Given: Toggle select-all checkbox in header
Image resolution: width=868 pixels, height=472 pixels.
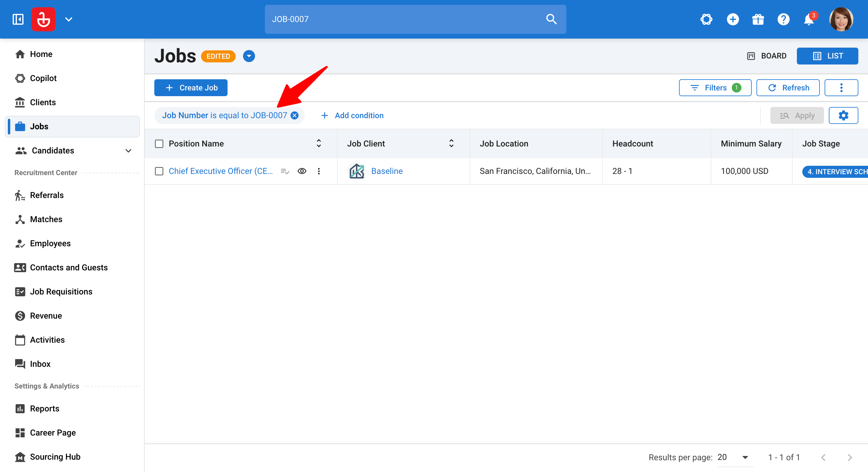Looking at the screenshot, I should point(159,144).
